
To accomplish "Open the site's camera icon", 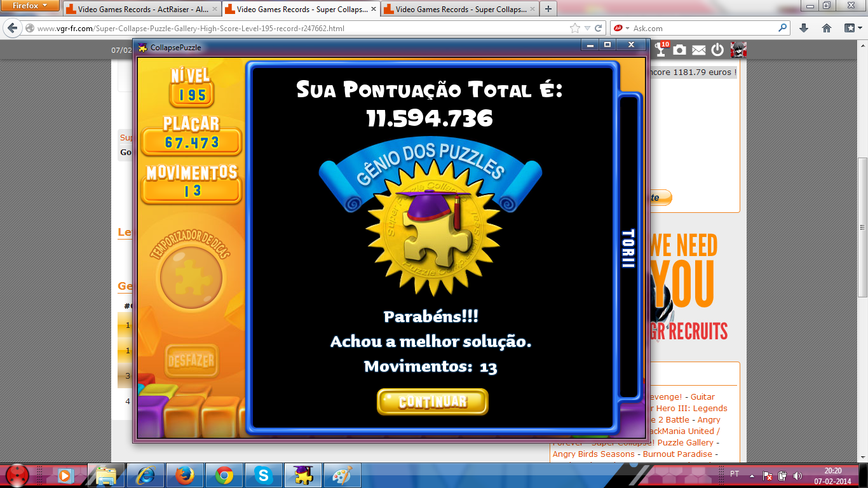I will click(x=680, y=50).
